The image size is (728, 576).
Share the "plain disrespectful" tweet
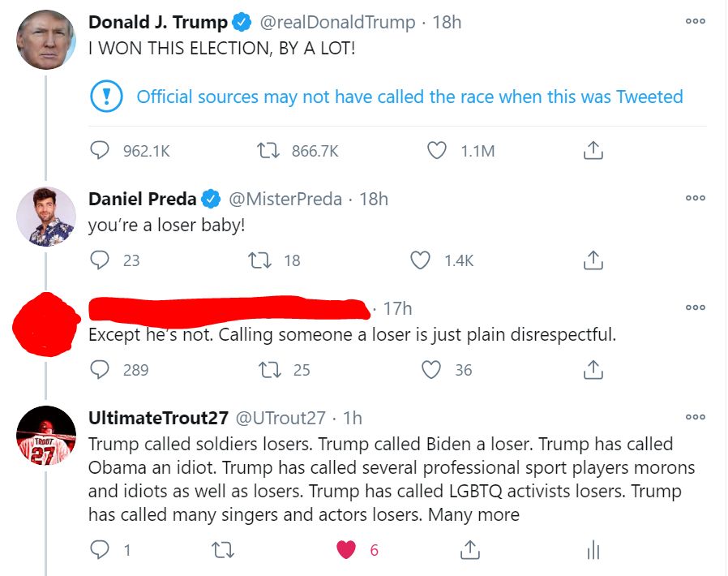tap(593, 370)
